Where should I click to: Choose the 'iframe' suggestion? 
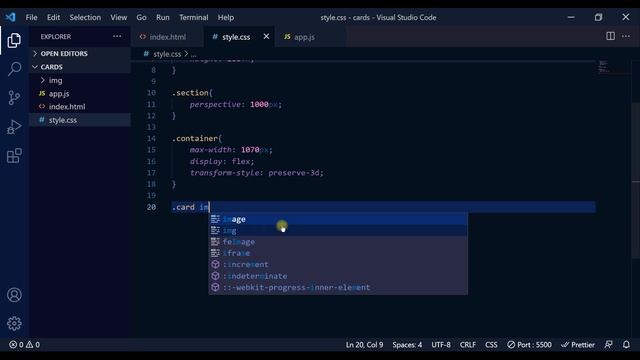click(x=338, y=253)
